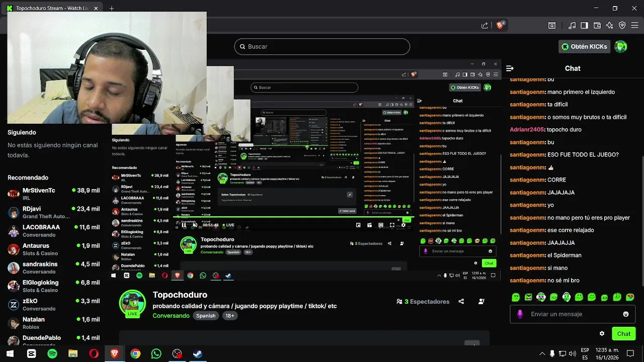Click the Obtén KICKs button

tap(585, 46)
